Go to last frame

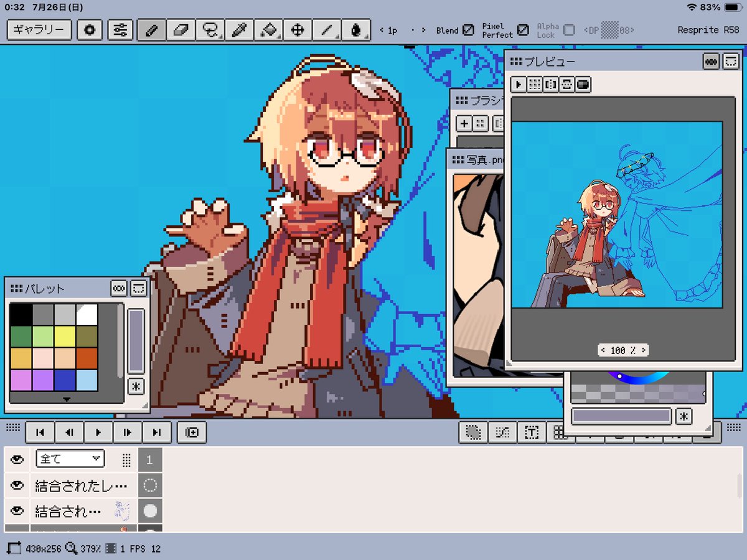[157, 432]
